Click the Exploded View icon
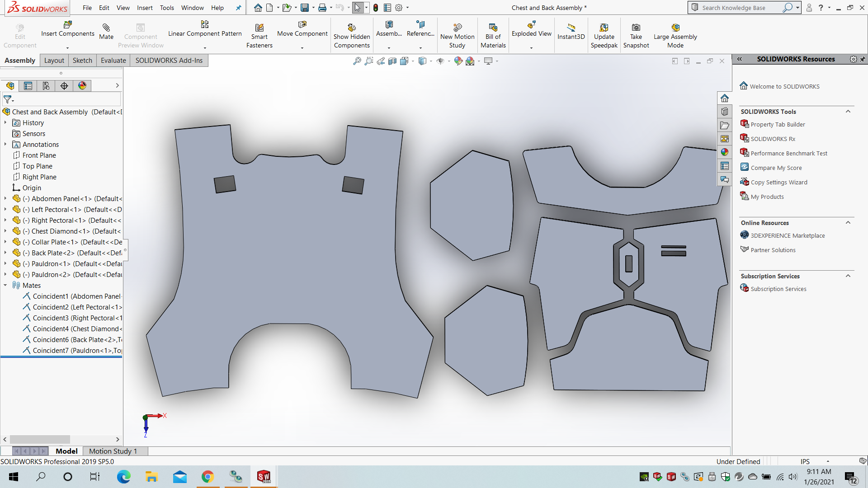This screenshot has width=868, height=488. [x=532, y=25]
